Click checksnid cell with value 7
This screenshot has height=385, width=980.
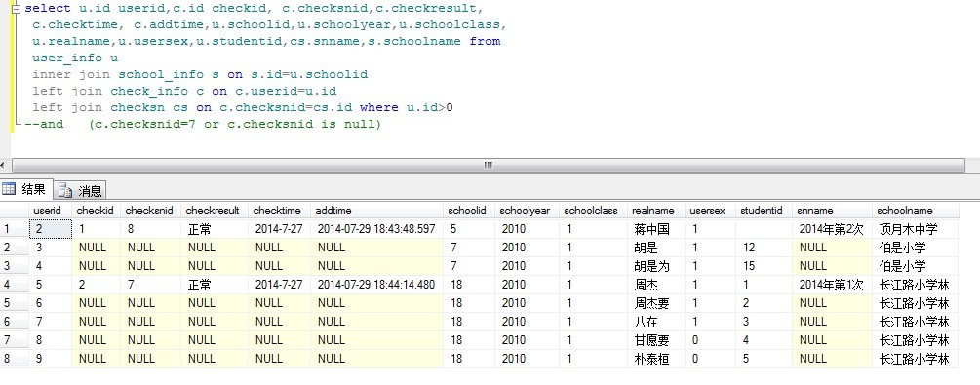[x=150, y=285]
